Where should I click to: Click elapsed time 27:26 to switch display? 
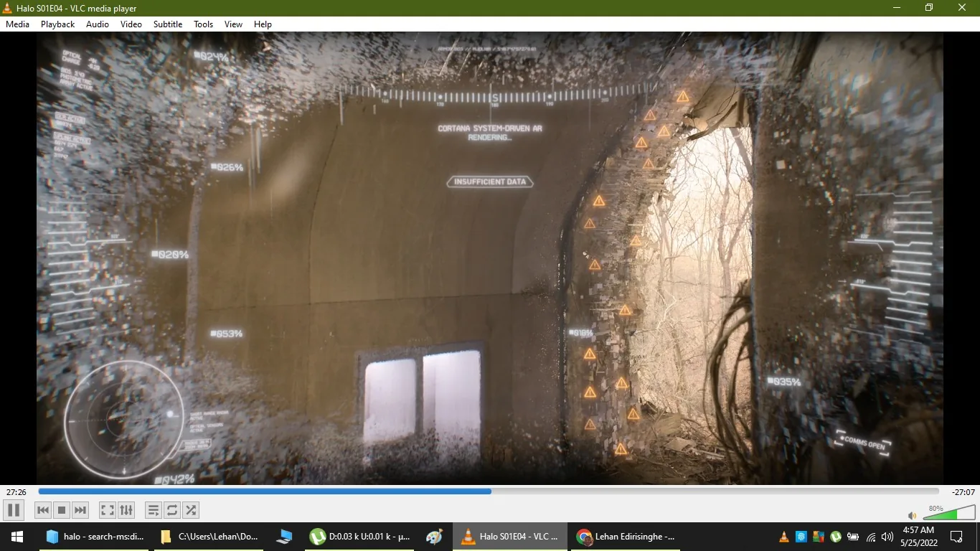(15, 491)
